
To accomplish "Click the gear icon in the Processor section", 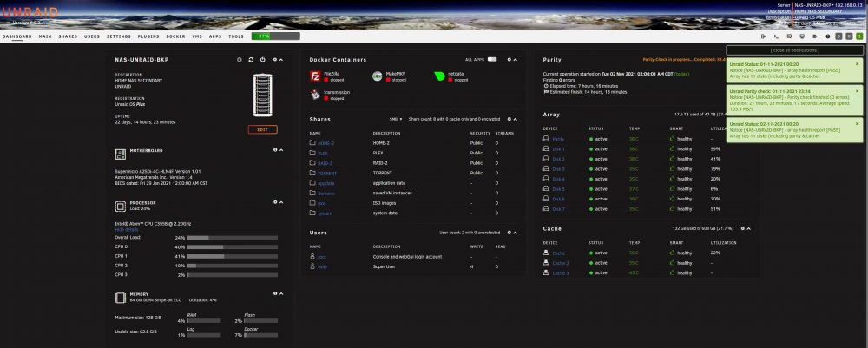I will pyautogui.click(x=275, y=202).
